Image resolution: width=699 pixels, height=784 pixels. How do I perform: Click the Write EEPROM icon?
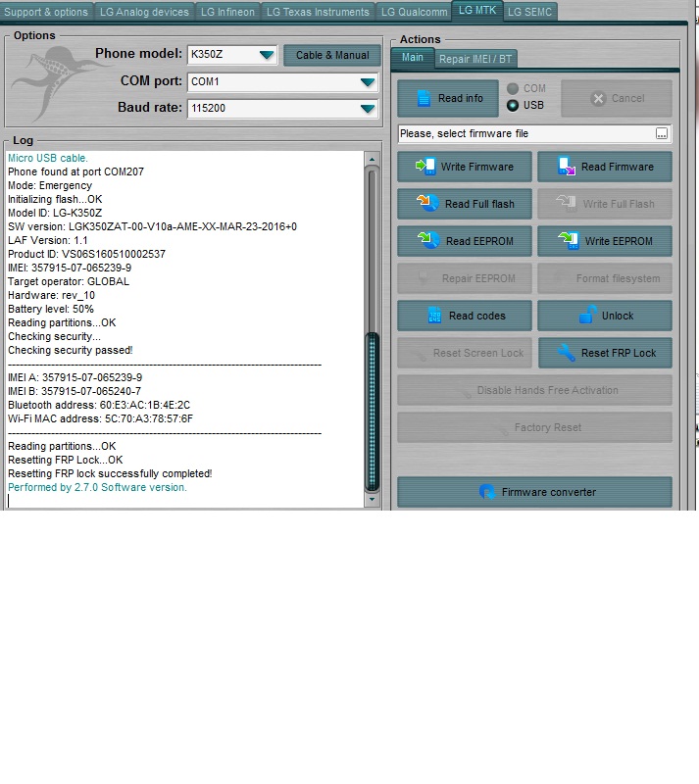tap(569, 240)
